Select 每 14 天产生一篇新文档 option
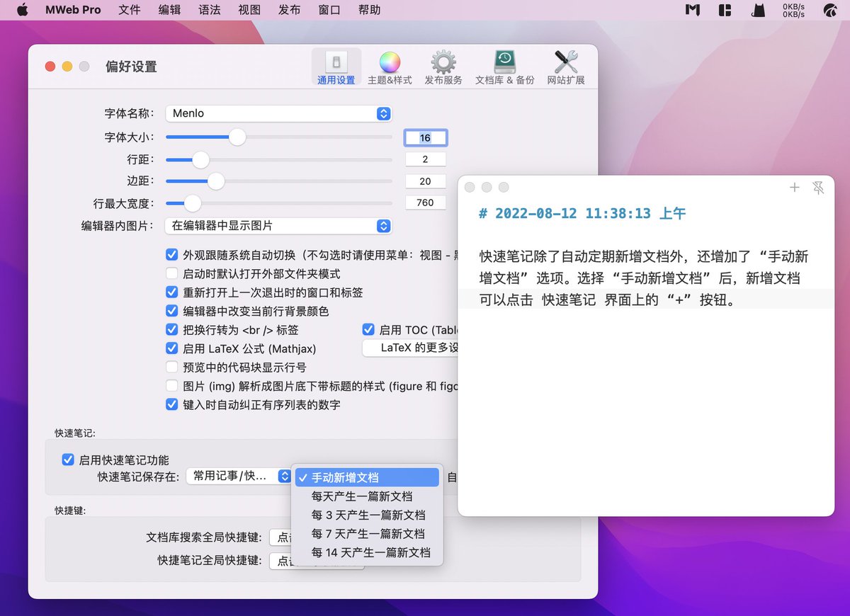The height and width of the screenshot is (616, 850). click(x=367, y=552)
